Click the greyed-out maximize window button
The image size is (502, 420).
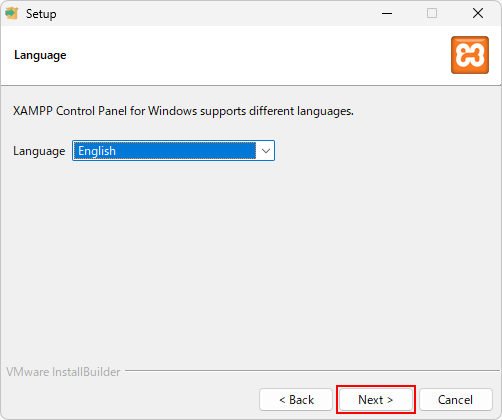(432, 14)
